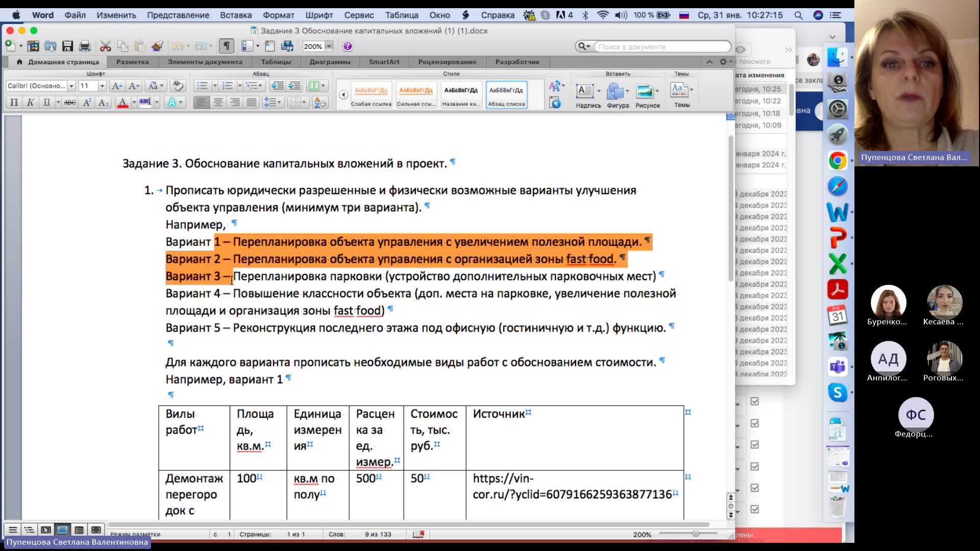The width and height of the screenshot is (980, 551).
Task: Insert a text box with Надпись
Action: [x=588, y=96]
